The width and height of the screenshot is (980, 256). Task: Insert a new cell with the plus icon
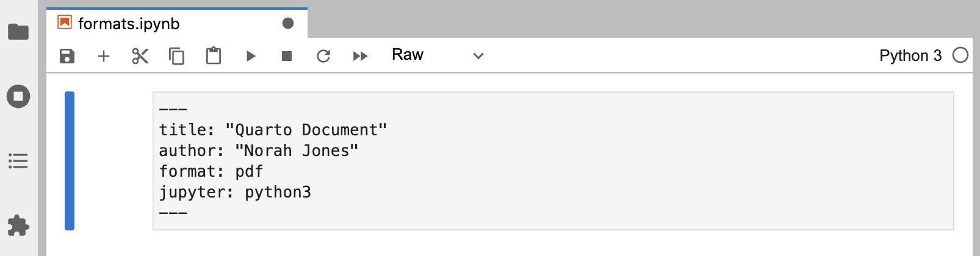pos(104,56)
